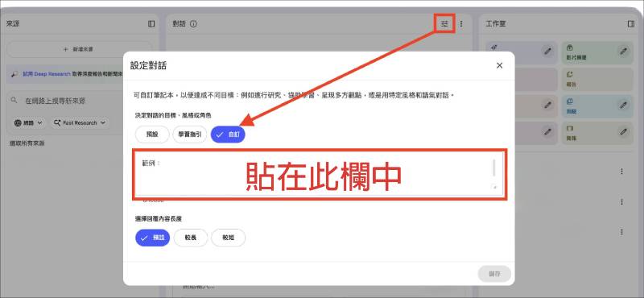Open the 對話 panel more options menu
Screen dimensions: 644x298
461,24
